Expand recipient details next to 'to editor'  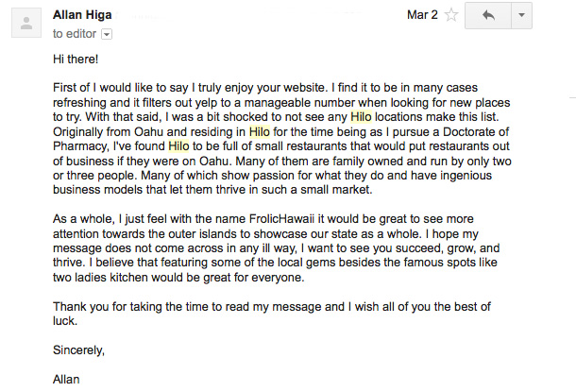(x=107, y=34)
